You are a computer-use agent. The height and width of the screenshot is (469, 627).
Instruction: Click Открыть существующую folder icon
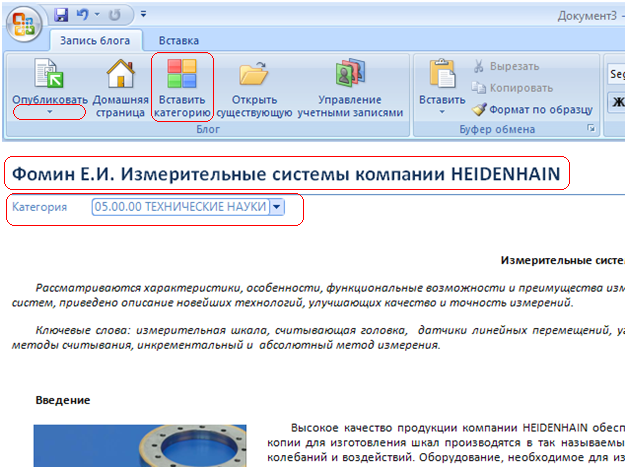[x=254, y=74]
